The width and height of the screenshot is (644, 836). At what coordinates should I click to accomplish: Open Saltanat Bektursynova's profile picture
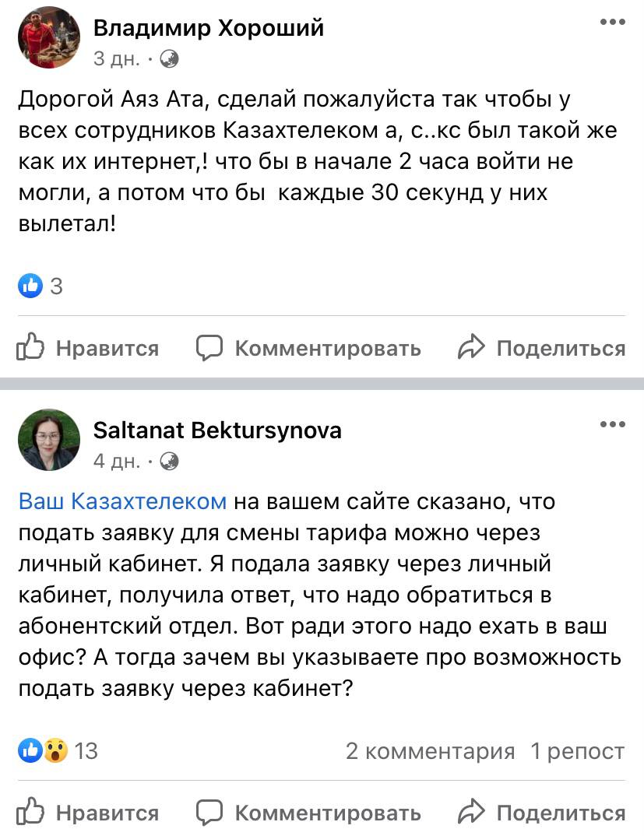click(49, 440)
